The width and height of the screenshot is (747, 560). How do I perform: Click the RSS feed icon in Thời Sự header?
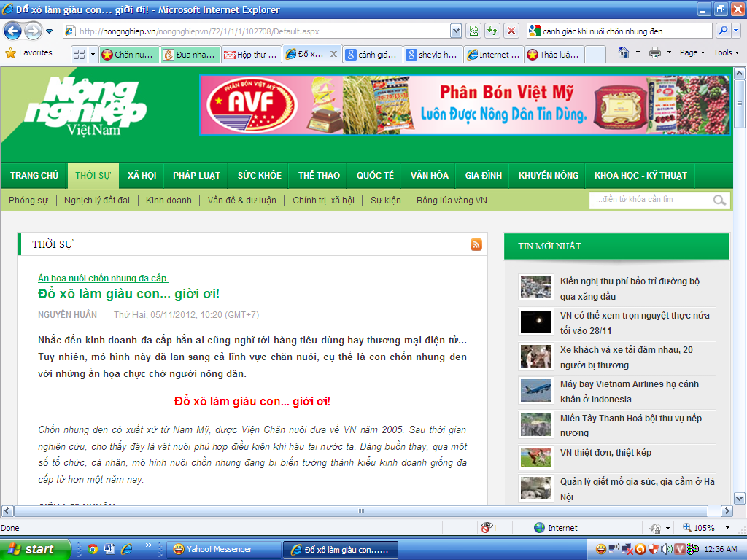point(476,245)
